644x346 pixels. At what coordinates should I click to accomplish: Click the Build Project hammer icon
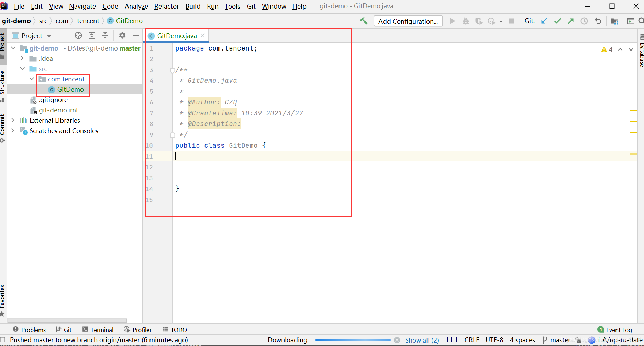point(364,21)
